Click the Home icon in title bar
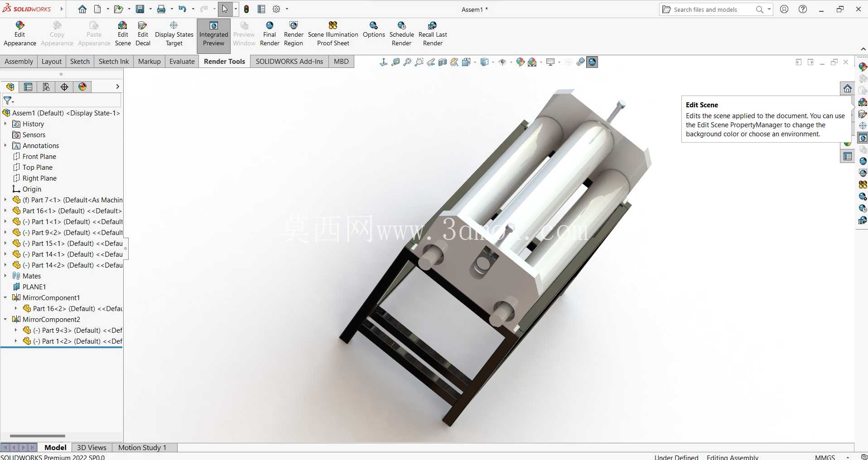 tap(82, 9)
